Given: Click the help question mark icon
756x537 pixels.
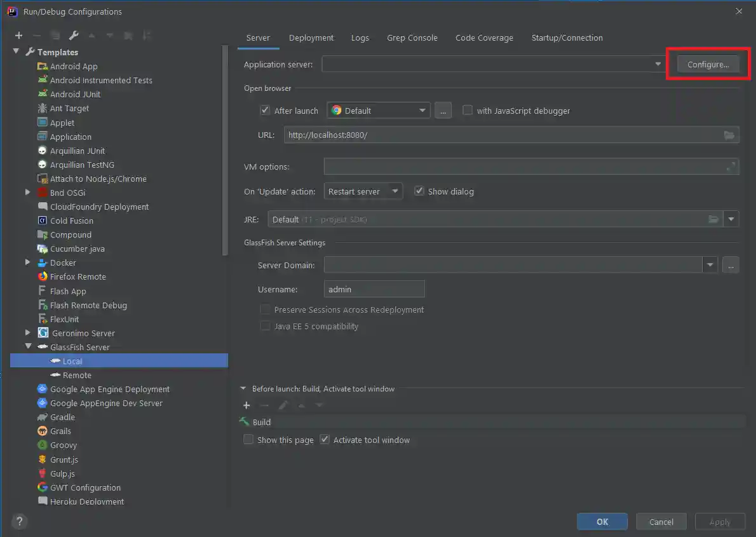Looking at the screenshot, I should click(x=19, y=521).
